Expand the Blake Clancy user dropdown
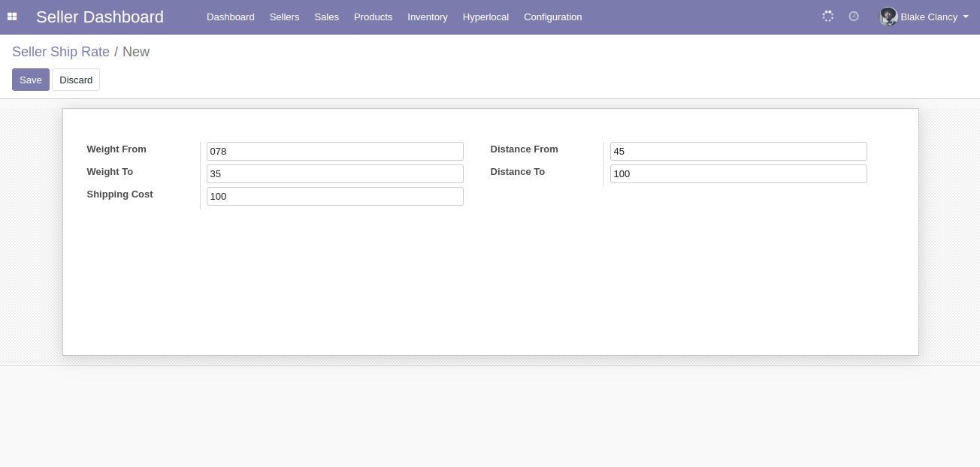Image resolution: width=980 pixels, height=467 pixels. 924,17
